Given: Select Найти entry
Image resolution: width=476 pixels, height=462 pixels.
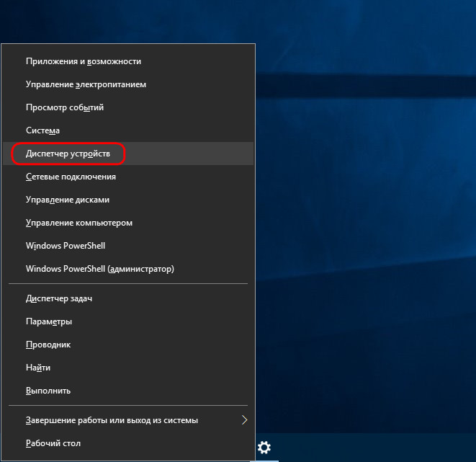Looking at the screenshot, I should click(127, 368).
